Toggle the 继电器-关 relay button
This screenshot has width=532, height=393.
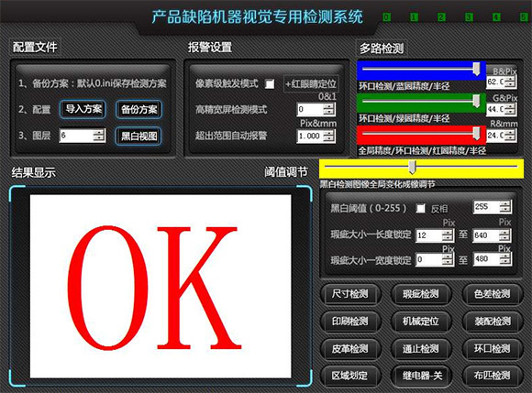[x=421, y=376]
